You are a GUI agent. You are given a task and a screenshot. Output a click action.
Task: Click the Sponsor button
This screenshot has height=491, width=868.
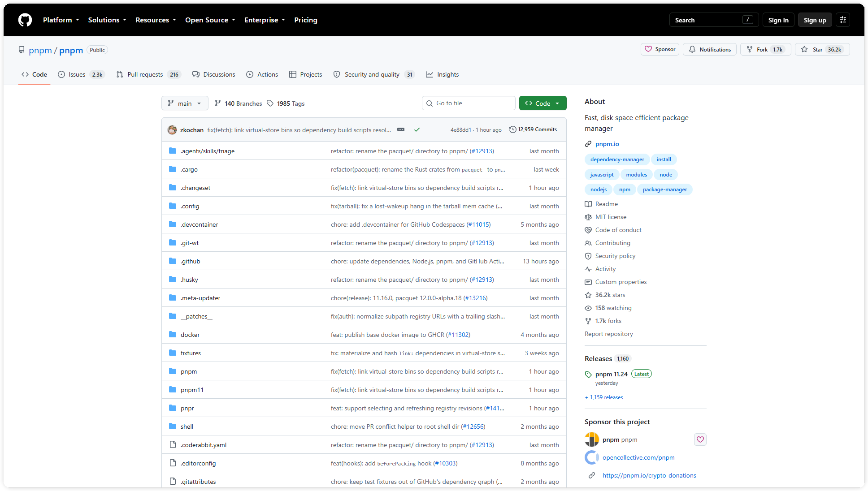[x=660, y=49]
